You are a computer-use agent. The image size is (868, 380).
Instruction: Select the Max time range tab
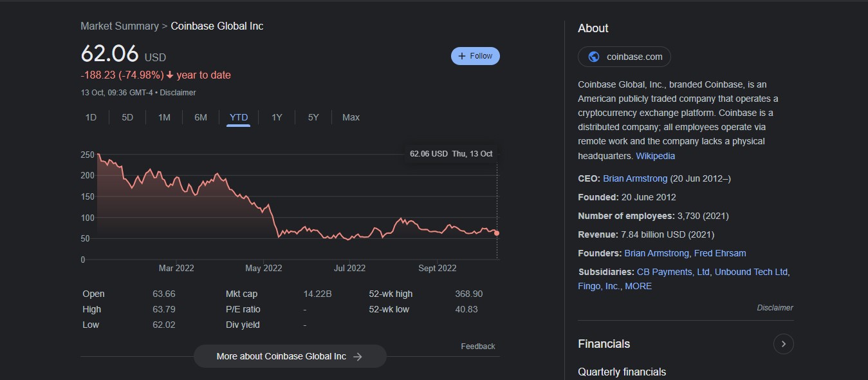point(351,117)
